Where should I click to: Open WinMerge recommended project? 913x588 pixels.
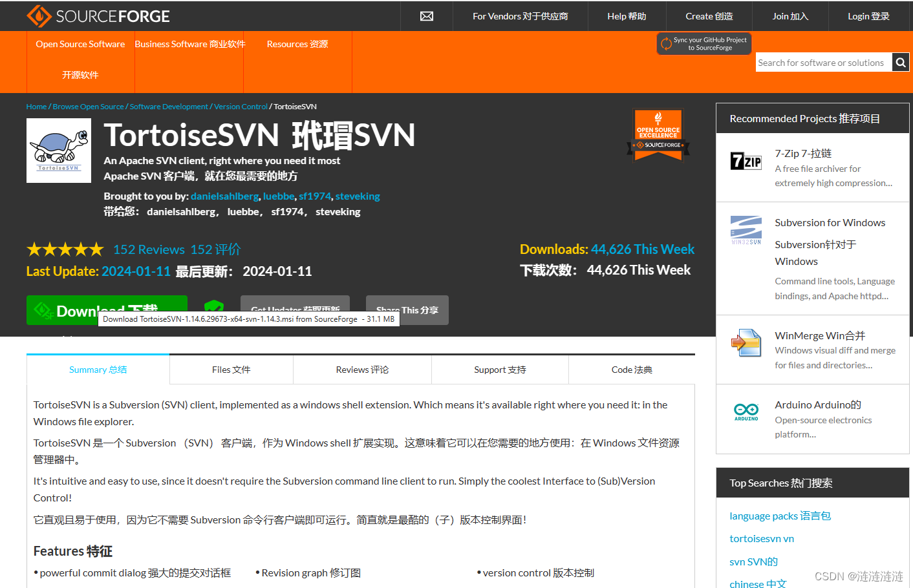click(x=820, y=335)
